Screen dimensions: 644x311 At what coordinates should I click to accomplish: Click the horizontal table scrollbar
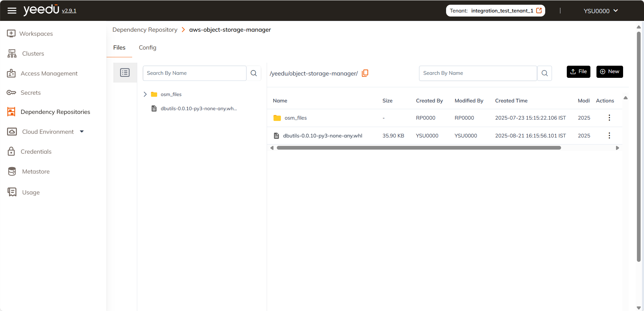[x=418, y=148]
